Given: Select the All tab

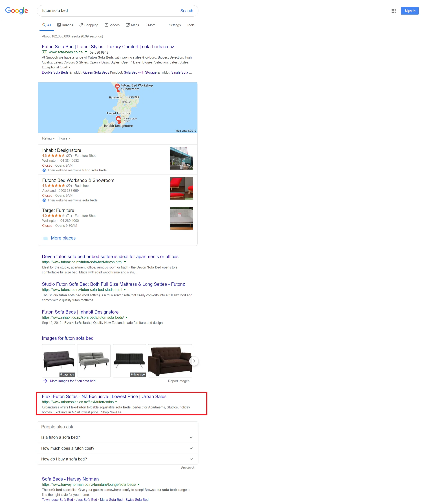Looking at the screenshot, I should (46, 25).
